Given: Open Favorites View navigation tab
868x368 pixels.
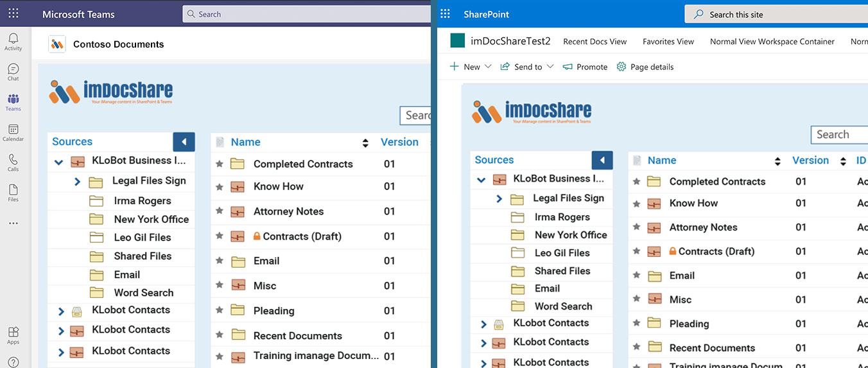Looking at the screenshot, I should point(668,41).
